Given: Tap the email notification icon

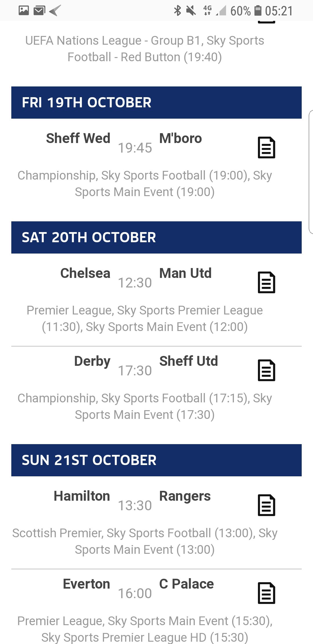Looking at the screenshot, I should pos(39,11).
